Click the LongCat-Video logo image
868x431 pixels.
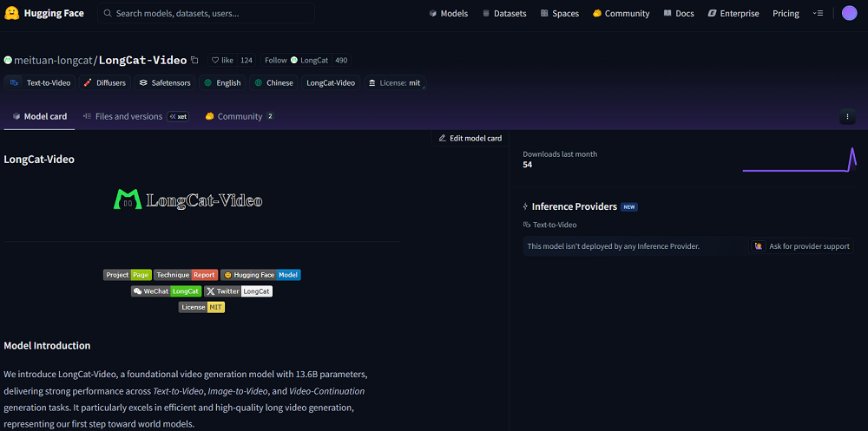click(x=188, y=200)
